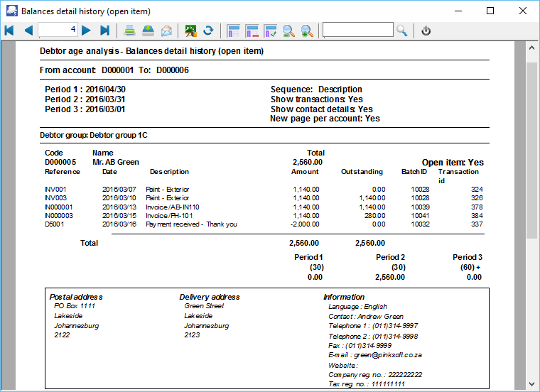Click the page number field showing 4

click(58, 30)
